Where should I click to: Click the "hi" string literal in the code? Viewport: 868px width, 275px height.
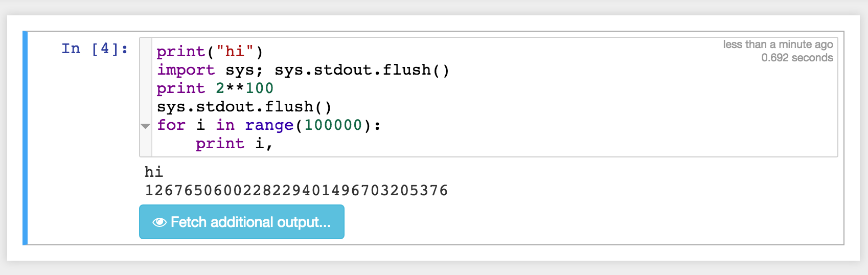point(235,52)
